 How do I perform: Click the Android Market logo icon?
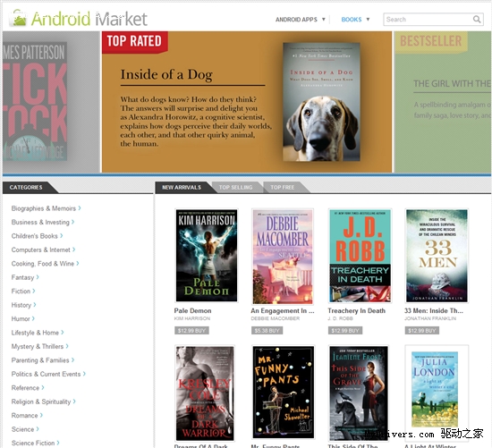tap(18, 18)
